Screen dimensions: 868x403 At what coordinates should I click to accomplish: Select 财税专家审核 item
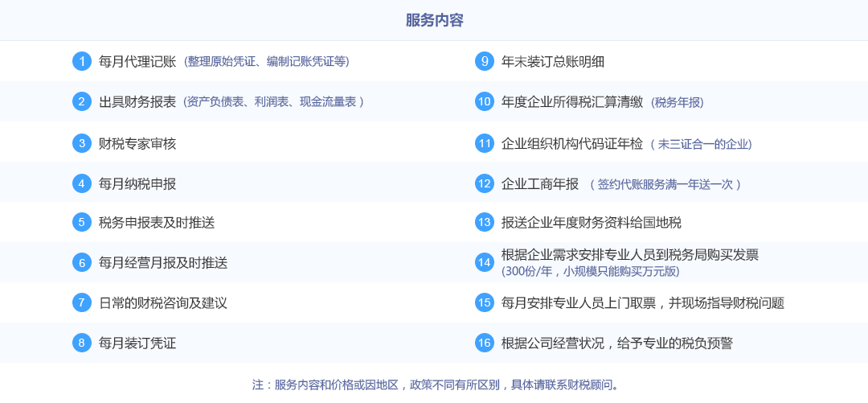coord(137,143)
